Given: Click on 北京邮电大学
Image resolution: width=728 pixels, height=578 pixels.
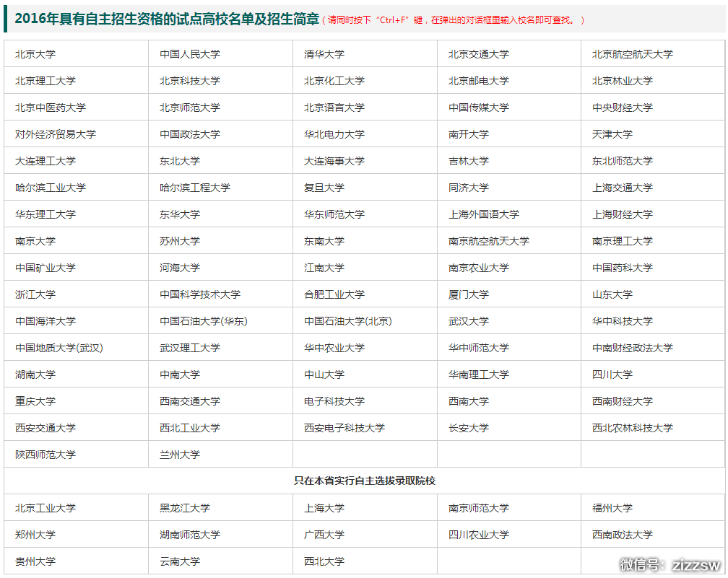Looking at the screenshot, I should tap(479, 81).
